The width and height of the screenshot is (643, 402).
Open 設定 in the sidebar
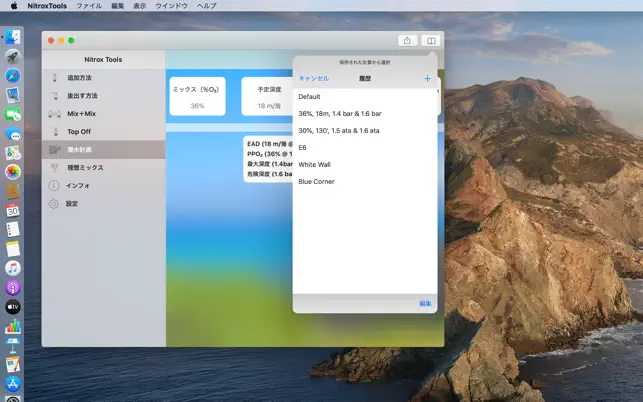click(103, 204)
